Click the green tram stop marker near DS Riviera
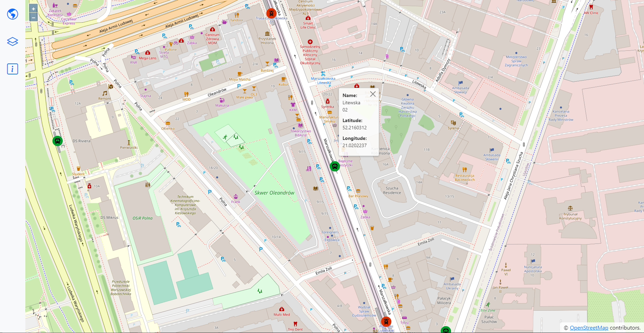Viewport: 644px width, 333px height. click(58, 141)
